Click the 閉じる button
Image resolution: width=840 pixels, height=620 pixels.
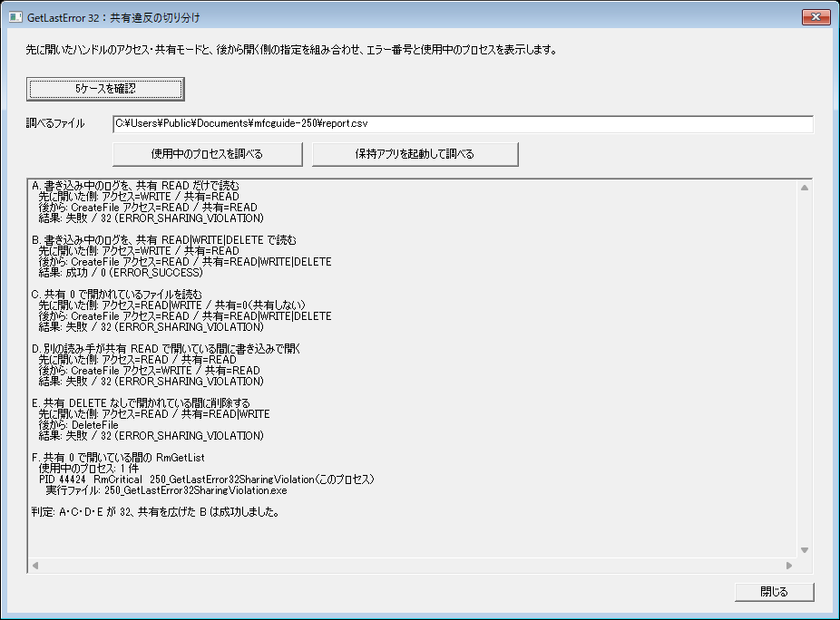[x=774, y=592]
